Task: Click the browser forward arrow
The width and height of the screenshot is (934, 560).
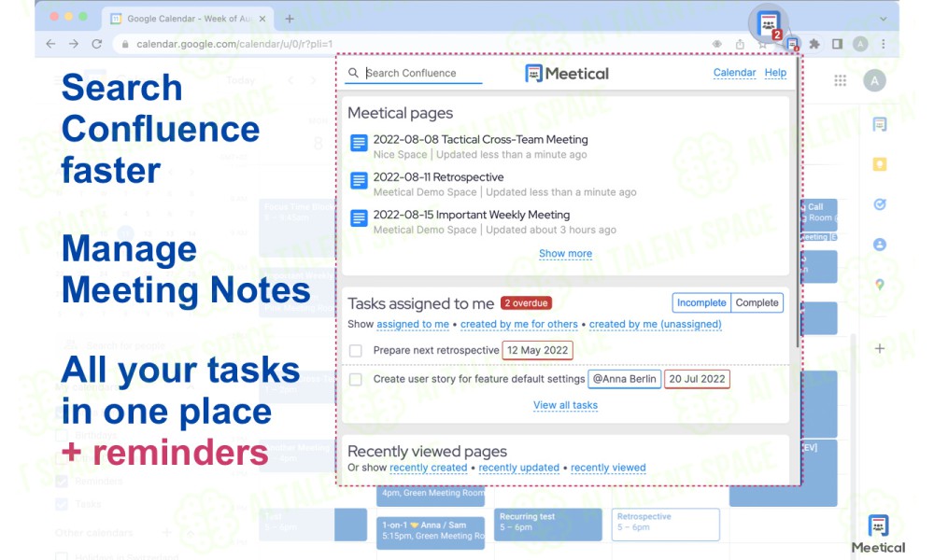Action: (x=73, y=44)
